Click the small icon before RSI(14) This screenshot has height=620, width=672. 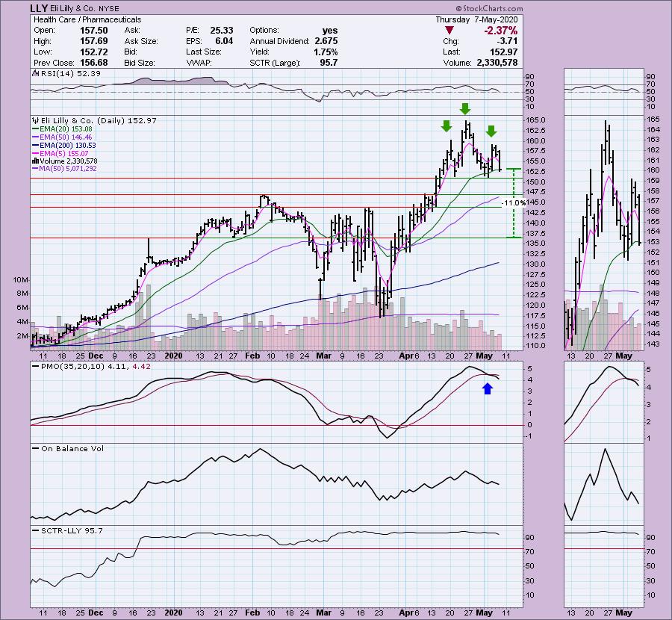(36, 73)
